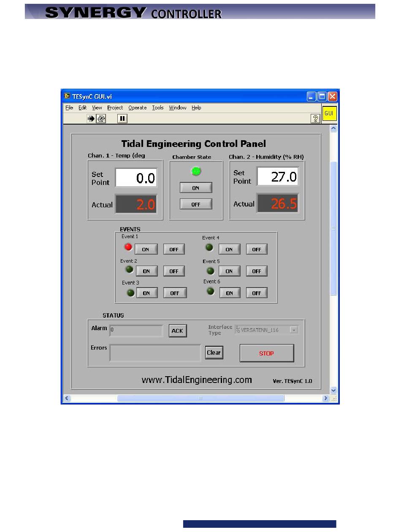
Task: Switch Event 6 ON
Action: click(230, 293)
